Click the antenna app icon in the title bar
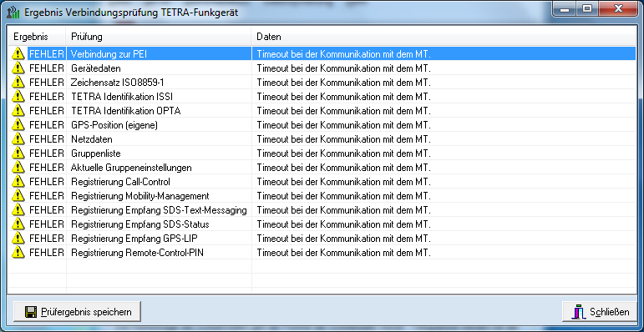 [x=13, y=12]
